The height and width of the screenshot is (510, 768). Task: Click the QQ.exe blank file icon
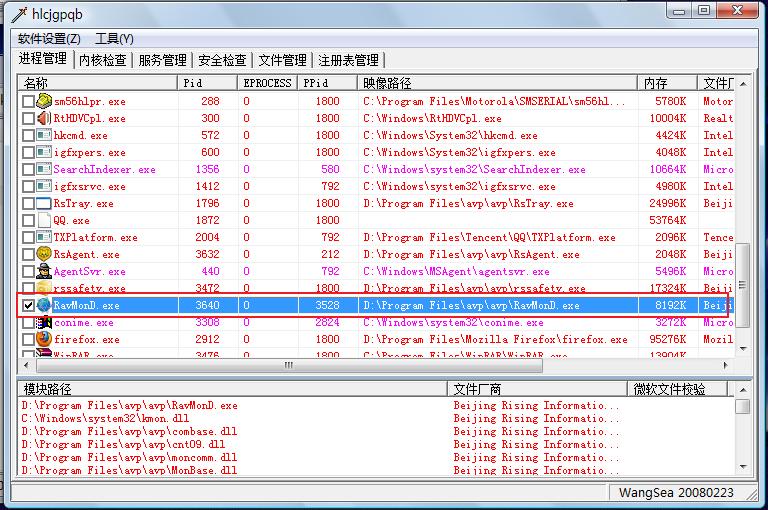click(x=44, y=220)
